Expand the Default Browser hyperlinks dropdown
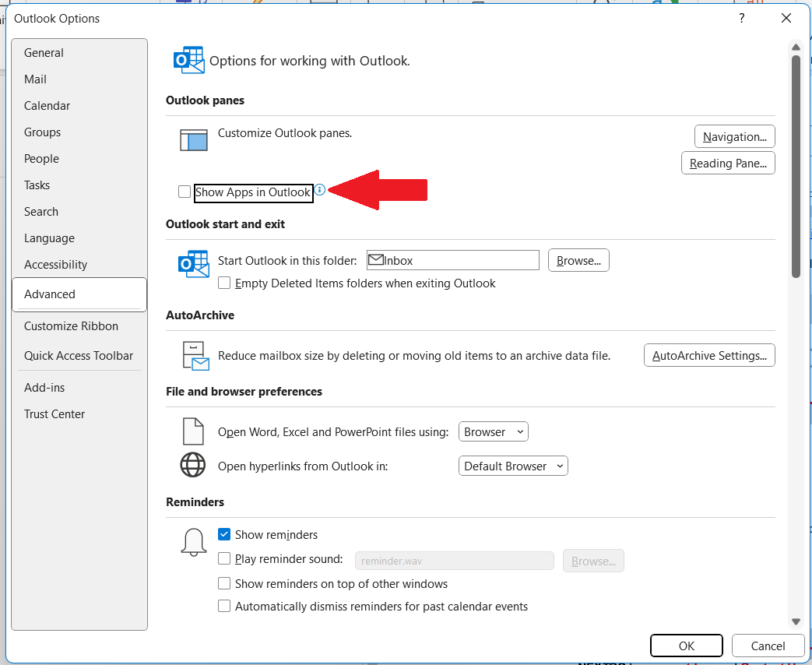The width and height of the screenshot is (812, 665). pos(513,466)
